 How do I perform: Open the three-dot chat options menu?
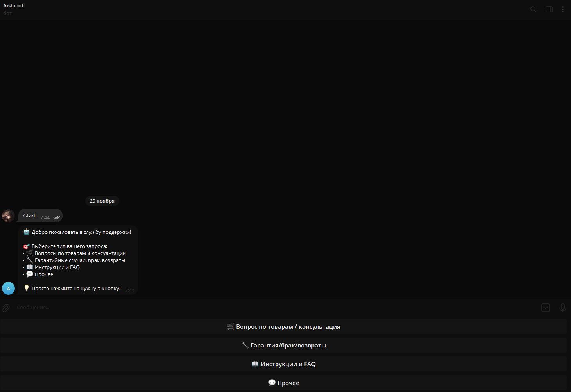562,9
